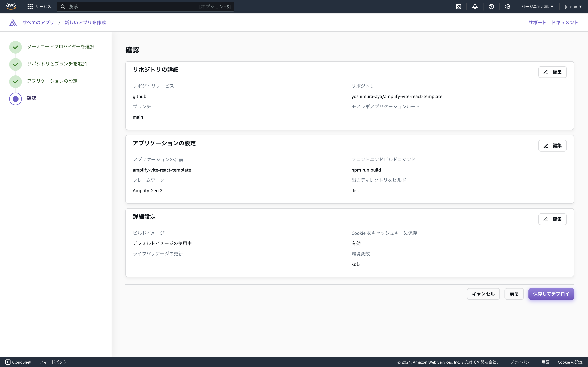Open the notifications bell icon
588x367 pixels.
475,7
